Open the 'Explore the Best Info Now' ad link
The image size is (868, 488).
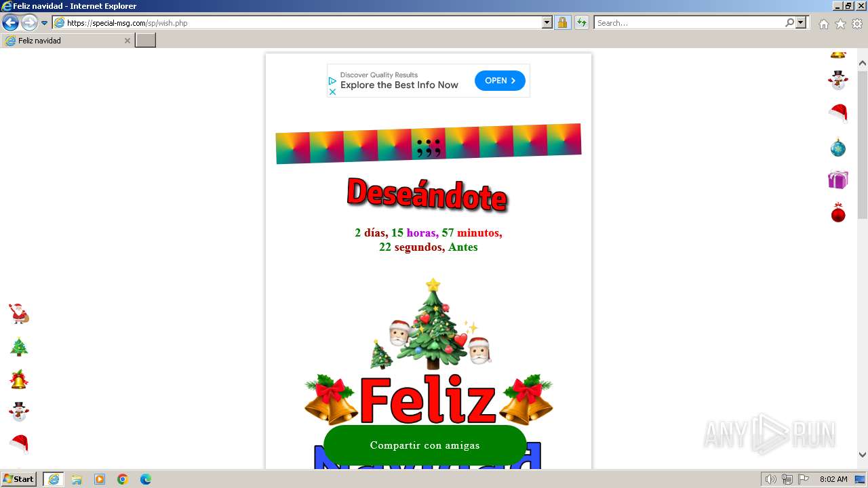(x=399, y=85)
